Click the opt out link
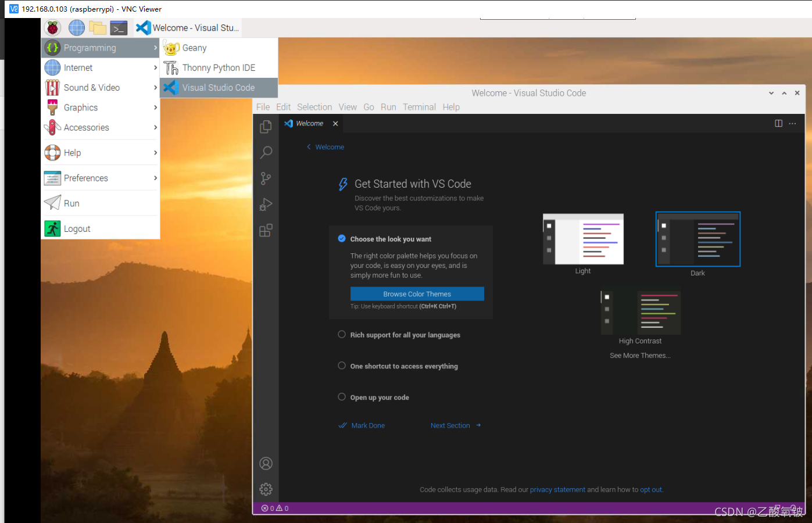The height and width of the screenshot is (523, 812). (x=651, y=490)
